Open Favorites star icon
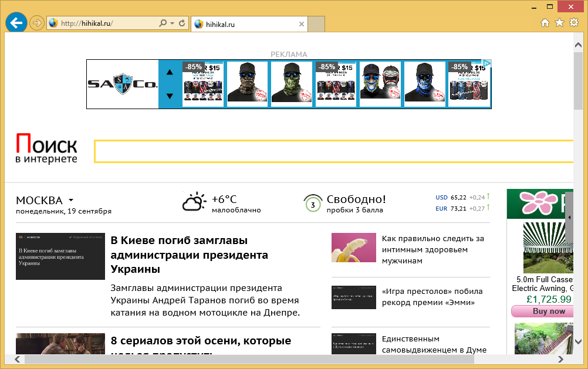This screenshot has width=588, height=369. pos(559,23)
